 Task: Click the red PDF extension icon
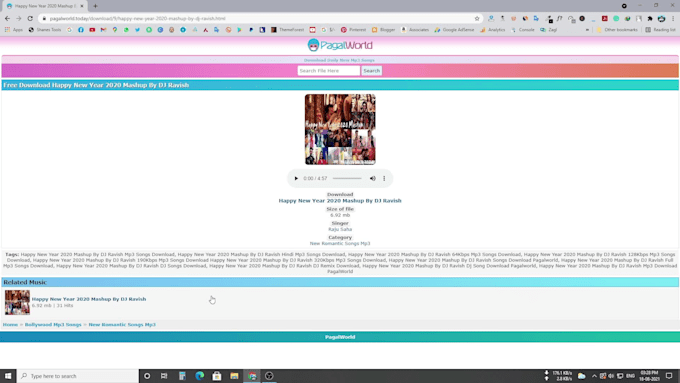(x=605, y=19)
